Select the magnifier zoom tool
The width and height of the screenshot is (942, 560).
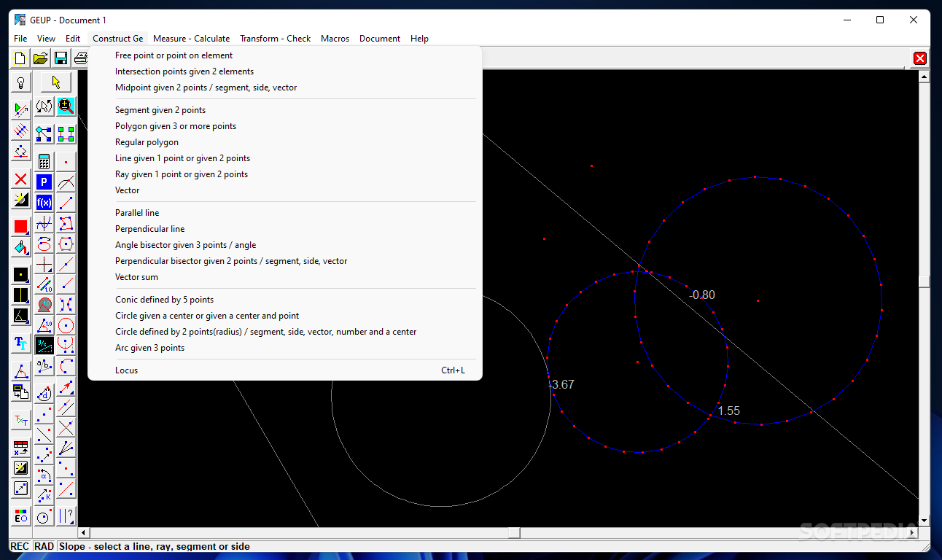tap(66, 106)
